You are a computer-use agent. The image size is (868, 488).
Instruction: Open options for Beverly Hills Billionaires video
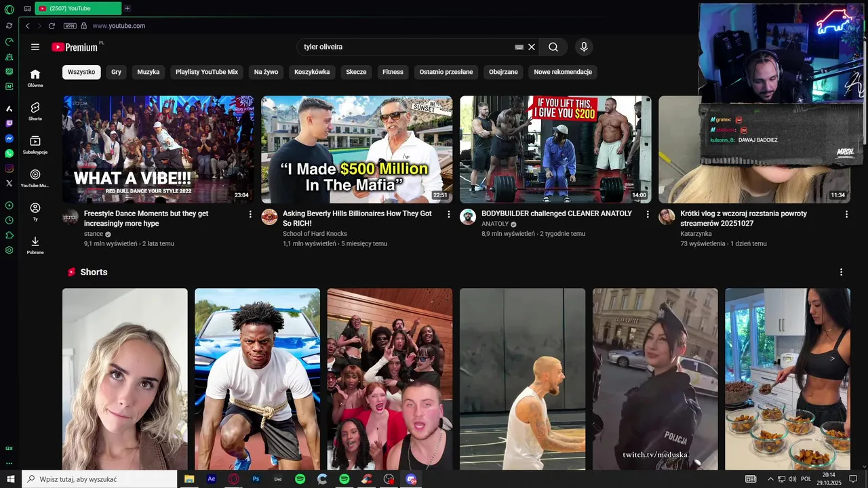coord(448,214)
